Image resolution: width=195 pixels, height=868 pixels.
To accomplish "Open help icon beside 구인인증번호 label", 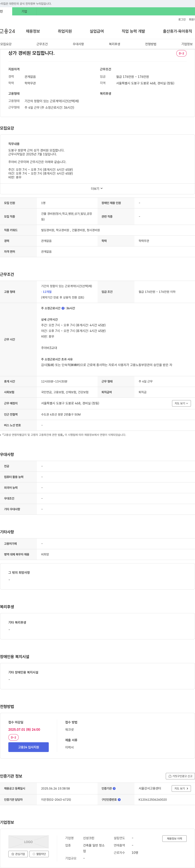I will coord(119,800).
